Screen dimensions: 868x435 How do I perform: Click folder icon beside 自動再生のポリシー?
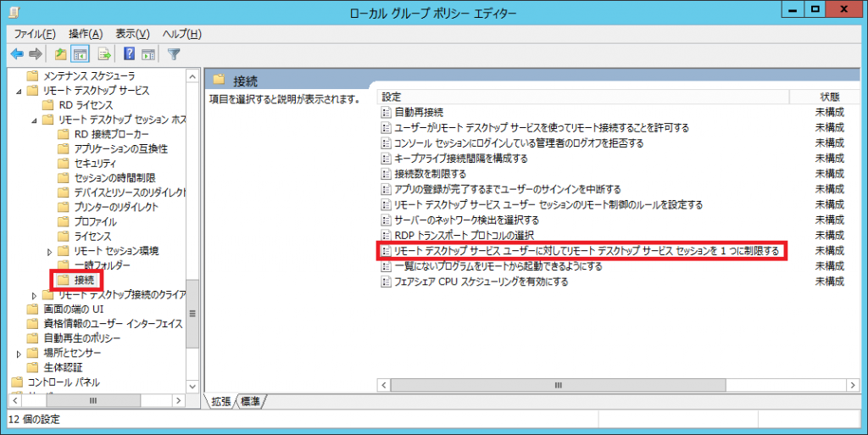tap(33, 338)
